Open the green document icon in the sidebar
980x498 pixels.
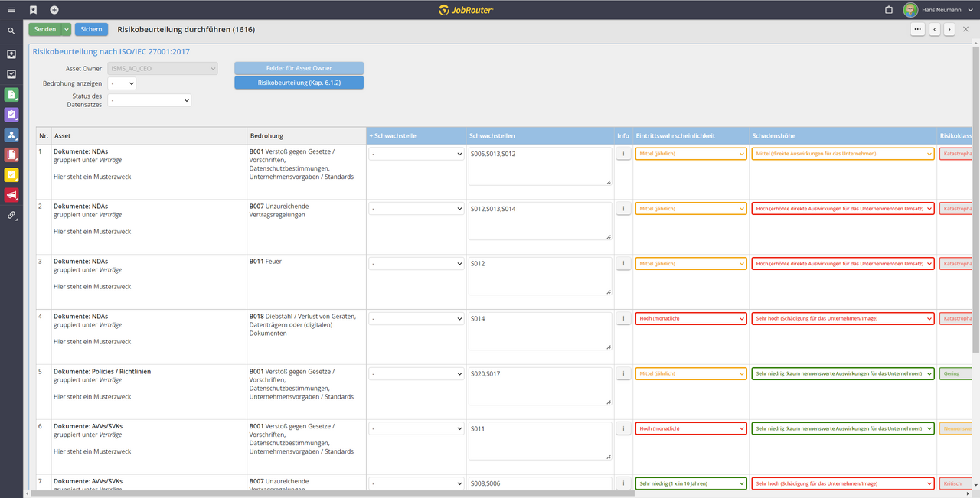(11, 95)
